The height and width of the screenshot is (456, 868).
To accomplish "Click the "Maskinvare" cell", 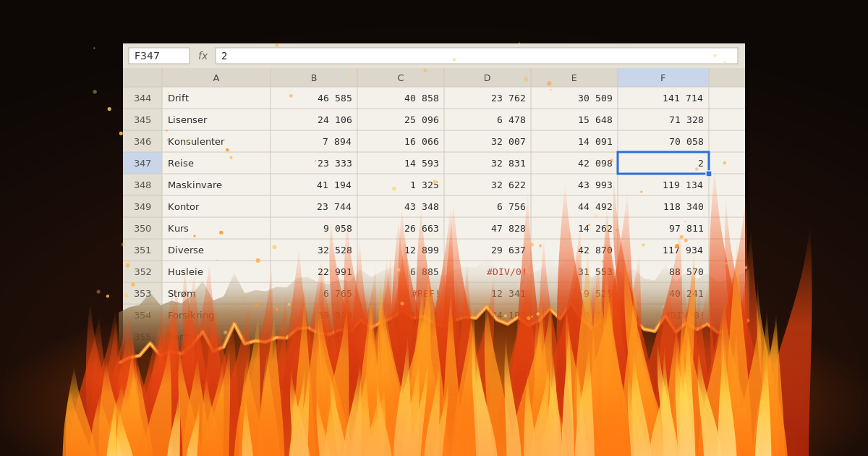I will (x=216, y=185).
